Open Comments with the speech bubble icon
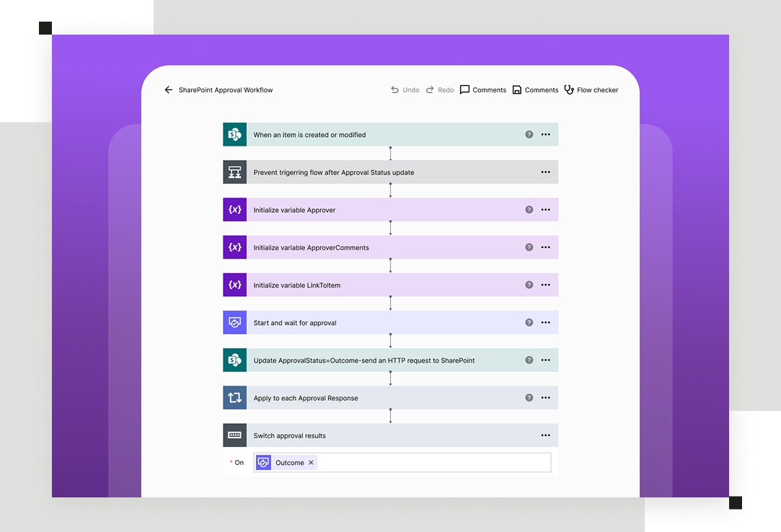 coord(482,90)
